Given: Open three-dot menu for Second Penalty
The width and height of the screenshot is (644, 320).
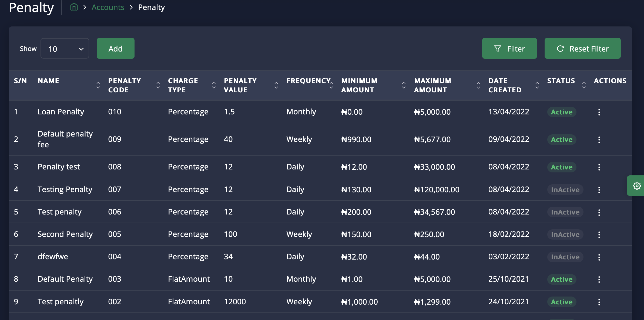Looking at the screenshot, I should pos(599,234).
